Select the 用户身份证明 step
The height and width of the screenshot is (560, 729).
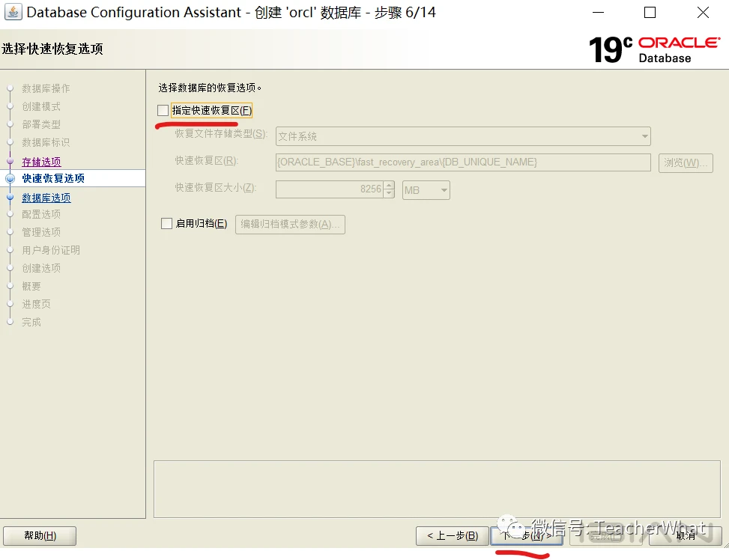pos(51,250)
